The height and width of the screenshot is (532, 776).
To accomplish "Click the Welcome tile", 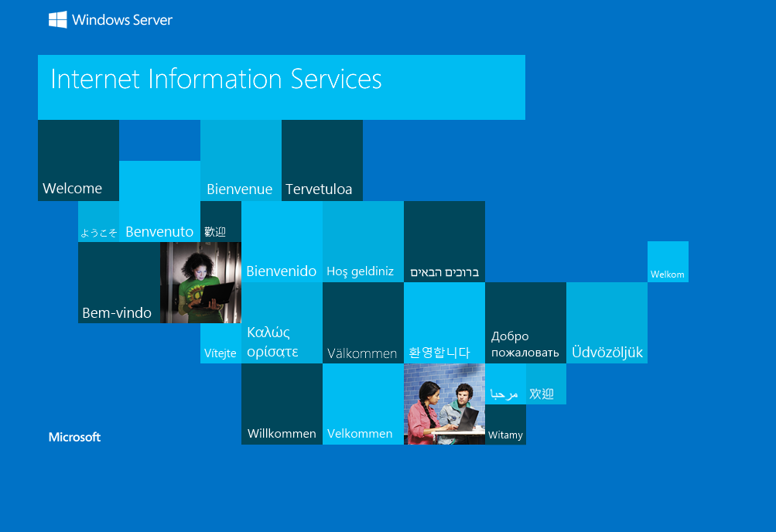I will point(79,160).
